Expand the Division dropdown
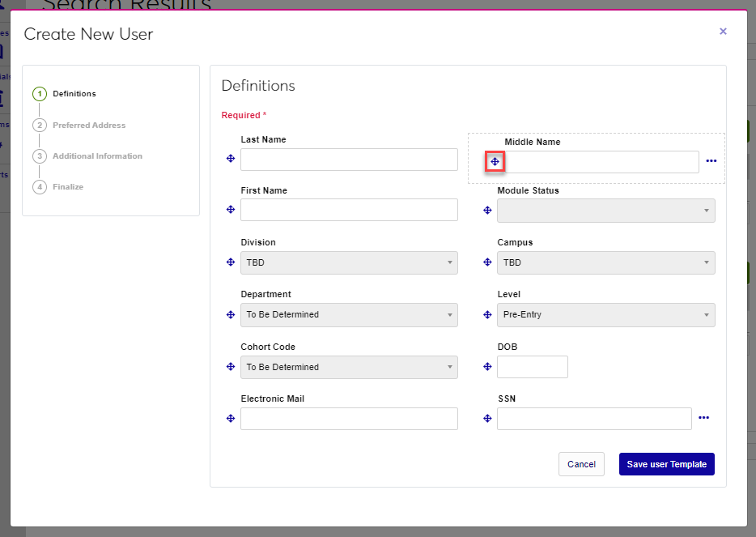Image resolution: width=756 pixels, height=537 pixels. pos(349,263)
